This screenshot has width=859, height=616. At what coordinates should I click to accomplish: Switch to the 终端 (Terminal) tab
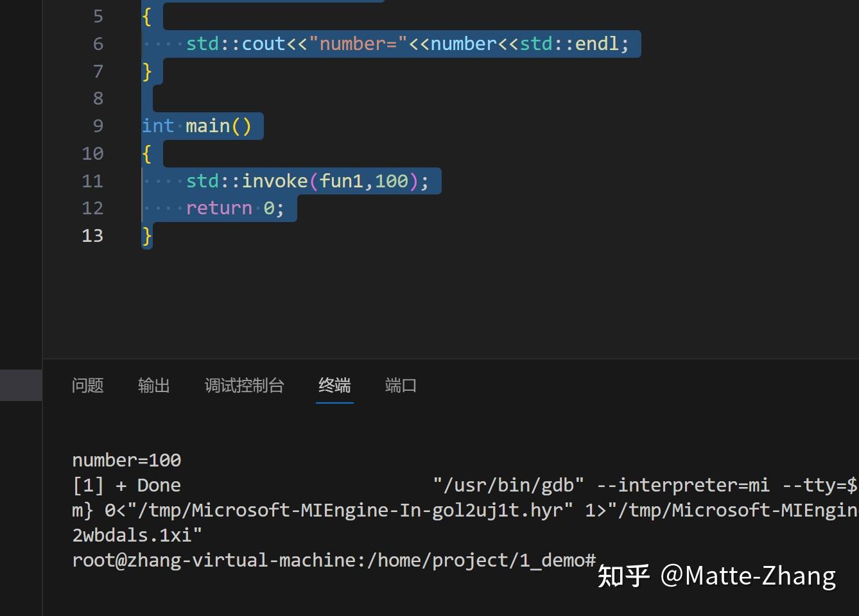pyautogui.click(x=334, y=385)
